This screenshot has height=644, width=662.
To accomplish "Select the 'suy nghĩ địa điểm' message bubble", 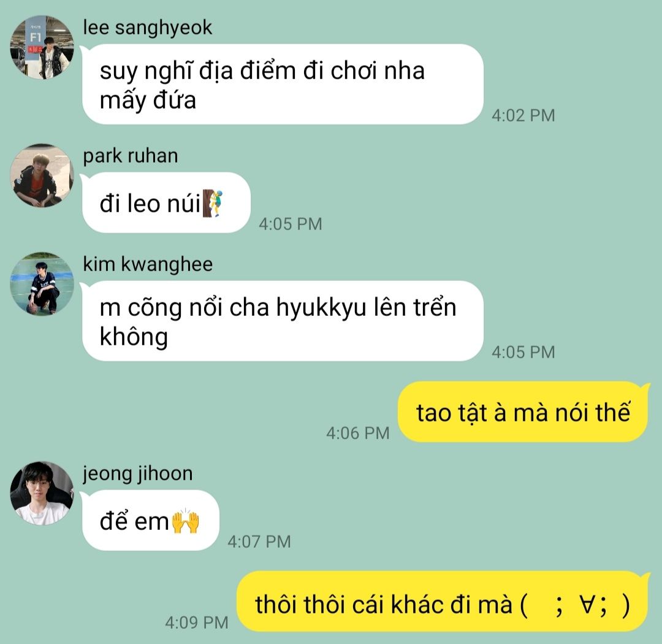I will (283, 84).
